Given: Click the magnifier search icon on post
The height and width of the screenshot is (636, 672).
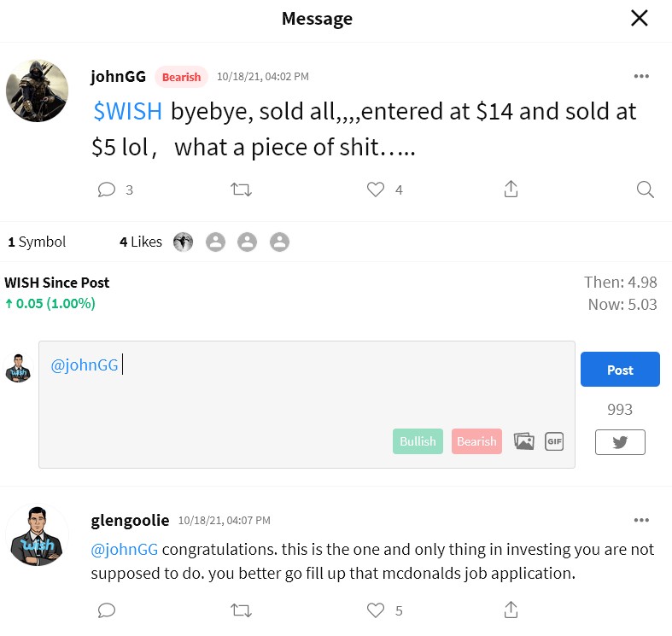Looking at the screenshot, I should pyautogui.click(x=645, y=190).
